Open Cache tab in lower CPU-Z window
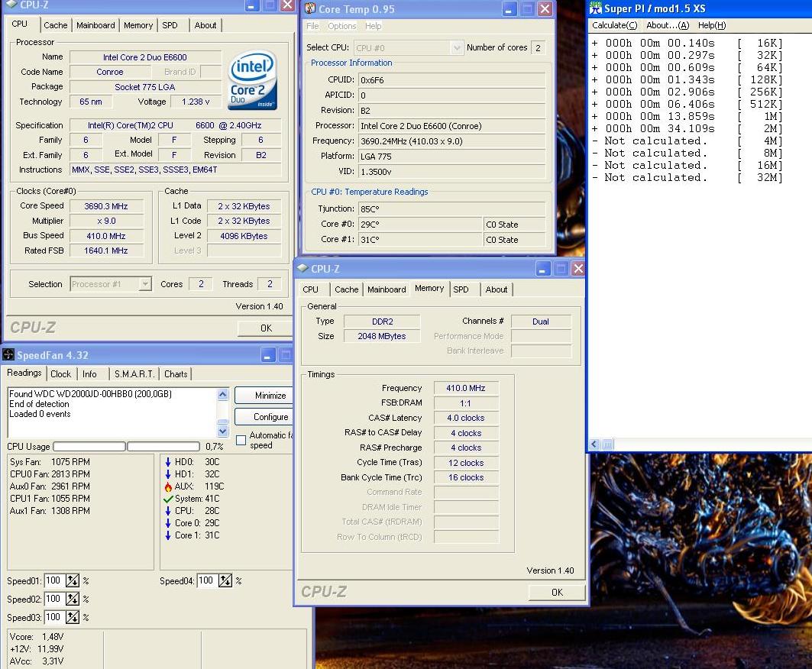 tap(347, 289)
